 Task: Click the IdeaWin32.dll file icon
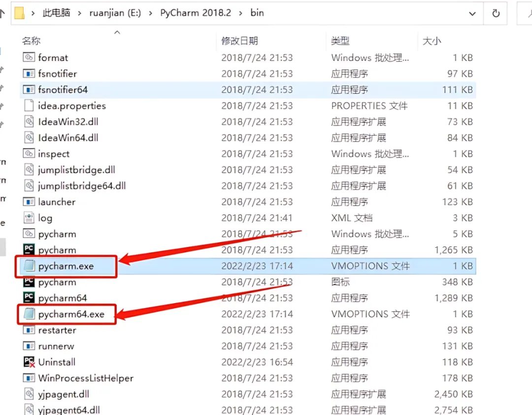[x=29, y=122]
